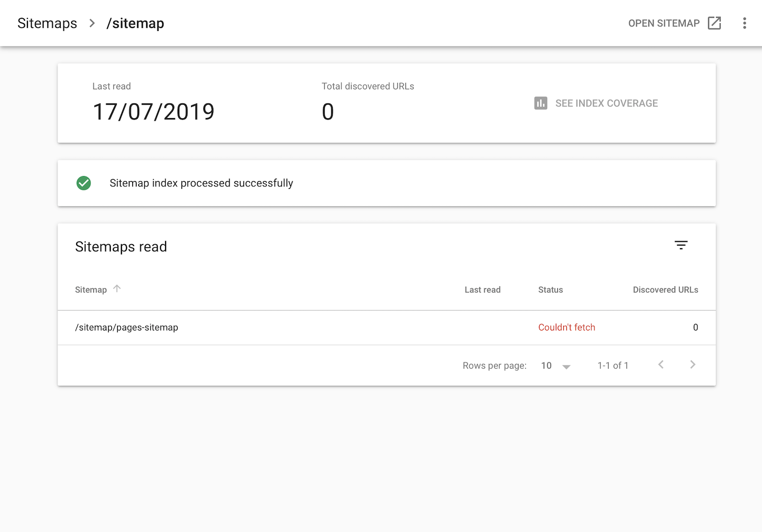Expand the Rows per page dropdown
Viewport: 762px width, 532px height.
pyautogui.click(x=556, y=366)
